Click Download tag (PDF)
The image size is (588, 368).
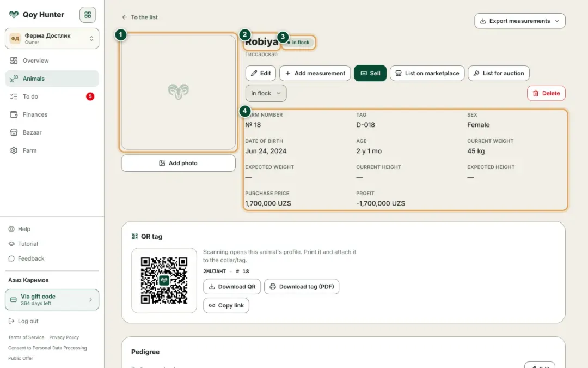click(x=302, y=287)
